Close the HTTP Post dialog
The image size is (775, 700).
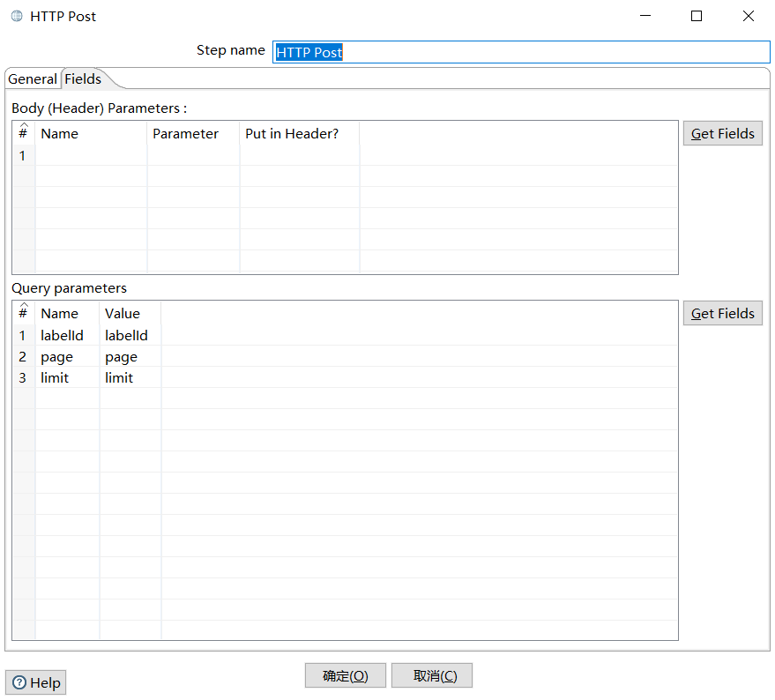point(749,16)
